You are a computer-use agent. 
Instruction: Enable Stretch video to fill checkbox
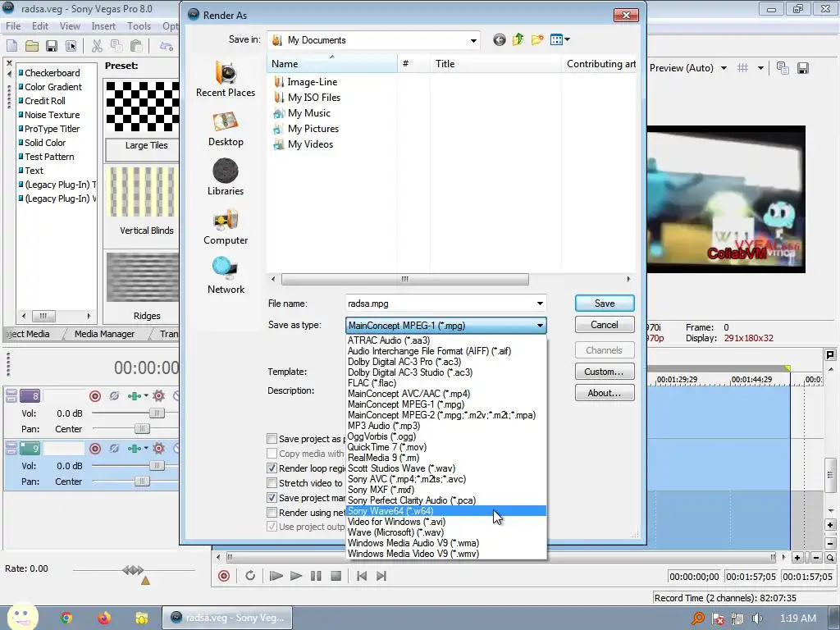click(272, 482)
